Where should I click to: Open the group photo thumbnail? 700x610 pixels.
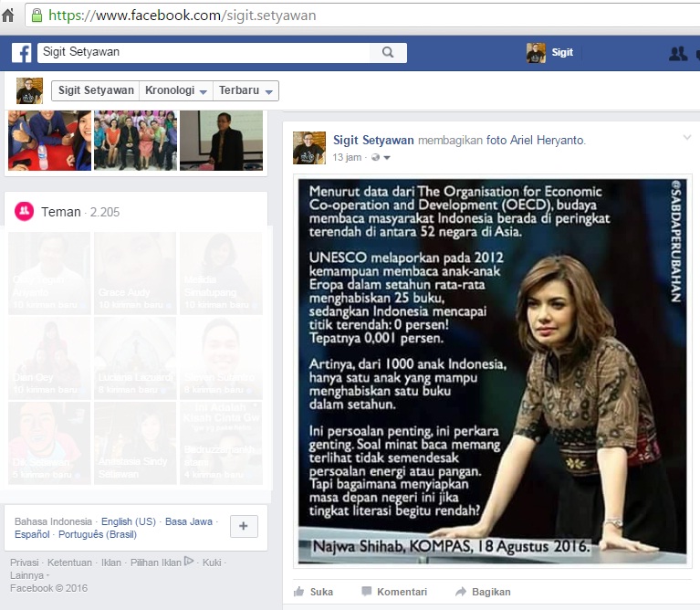[x=135, y=141]
